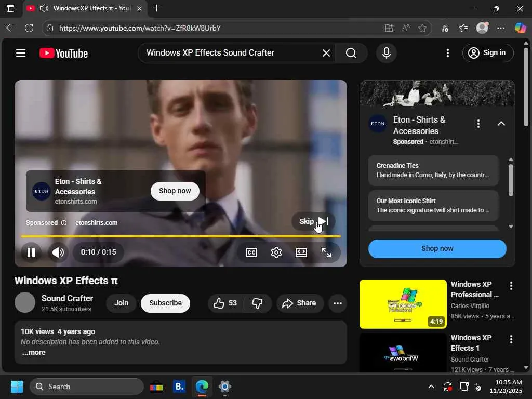Enter full screen mode in player
Image resolution: width=532 pixels, height=399 pixels.
coord(326,252)
